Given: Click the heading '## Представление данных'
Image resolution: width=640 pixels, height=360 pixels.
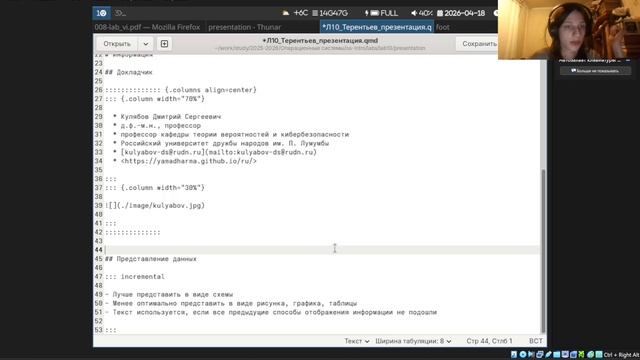Looking at the screenshot, I should click(151, 259).
